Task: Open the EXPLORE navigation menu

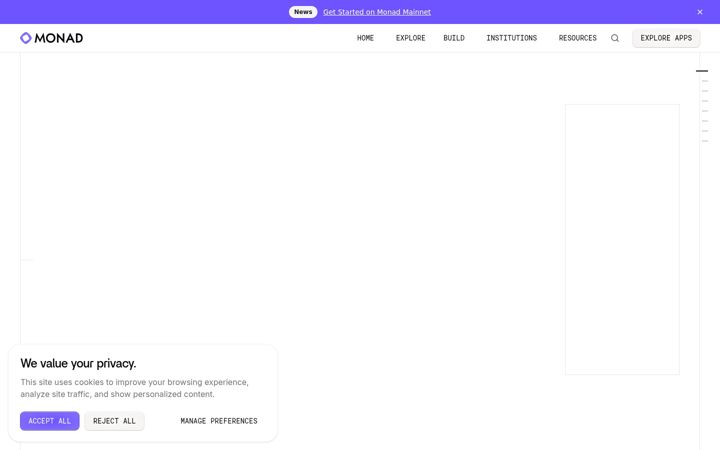Action: click(410, 38)
